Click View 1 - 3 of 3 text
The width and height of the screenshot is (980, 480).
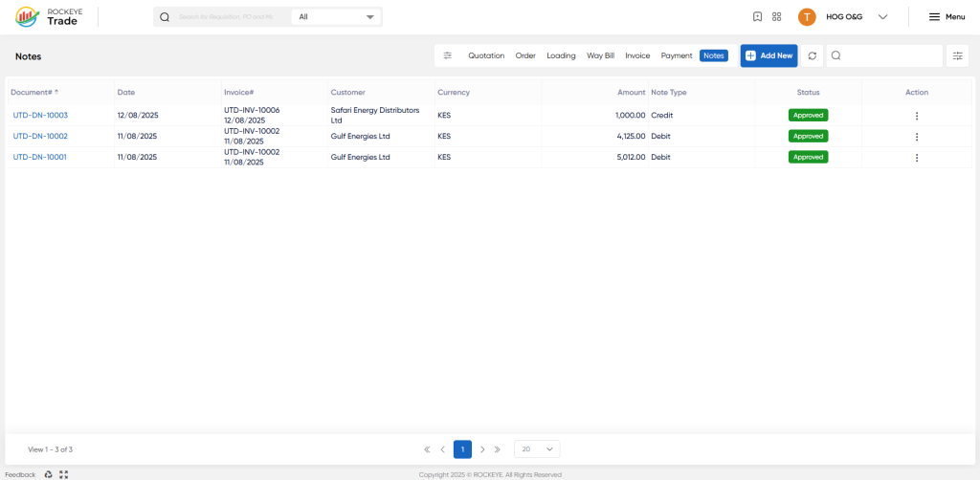pyautogui.click(x=51, y=449)
